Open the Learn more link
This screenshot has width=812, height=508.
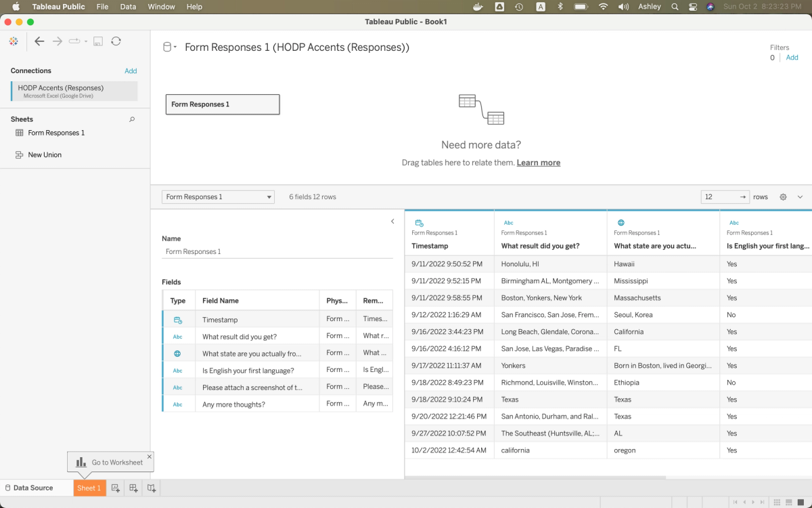click(x=538, y=163)
